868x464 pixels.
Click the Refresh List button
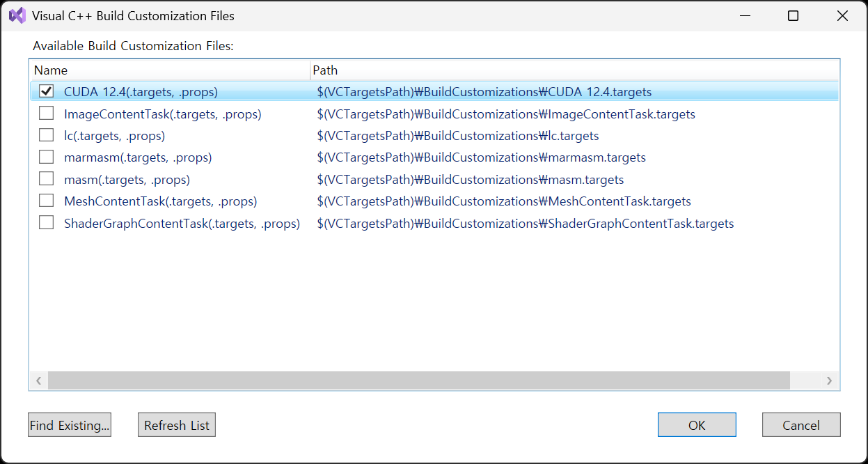(x=177, y=425)
